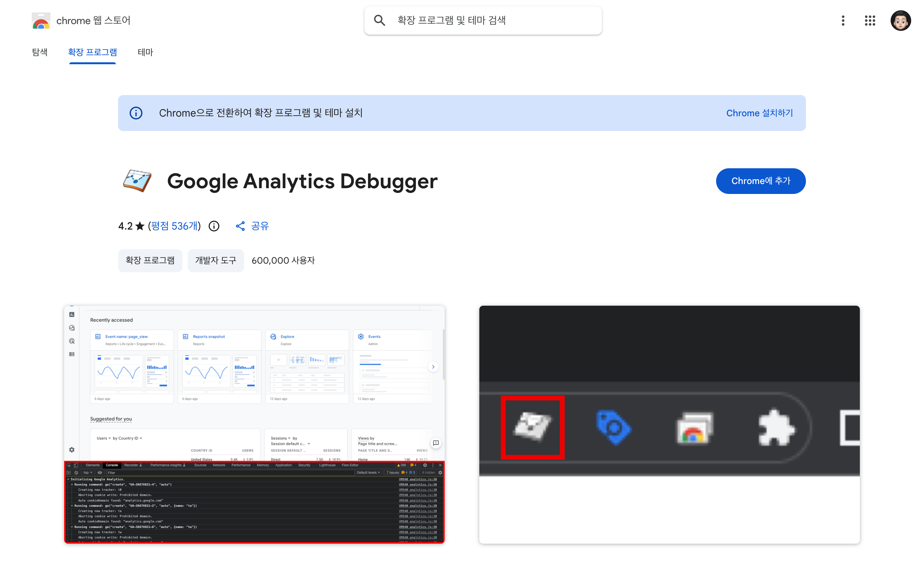Click the chrome 웹 스토어 title text
This screenshot has width=924, height=578.
click(94, 21)
